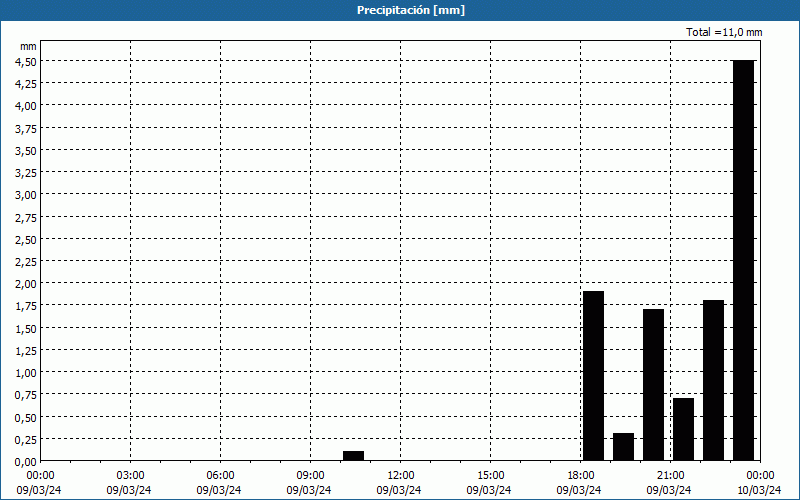Click the '2,75' y-axis label
The height and width of the screenshot is (500, 800).
point(26,217)
